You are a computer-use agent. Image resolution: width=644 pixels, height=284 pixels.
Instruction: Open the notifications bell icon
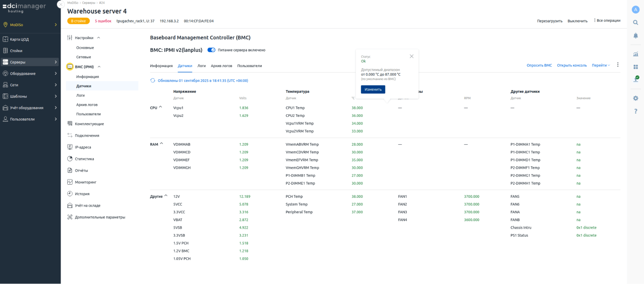point(635,35)
